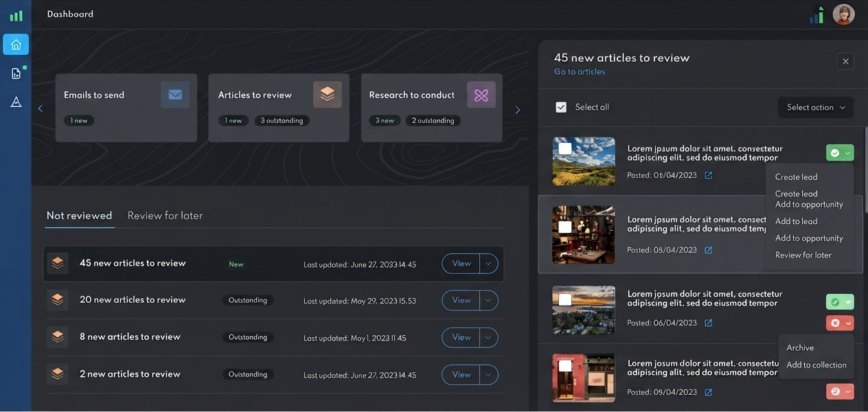Click the New status badge on the 45 articles row

[236, 264]
